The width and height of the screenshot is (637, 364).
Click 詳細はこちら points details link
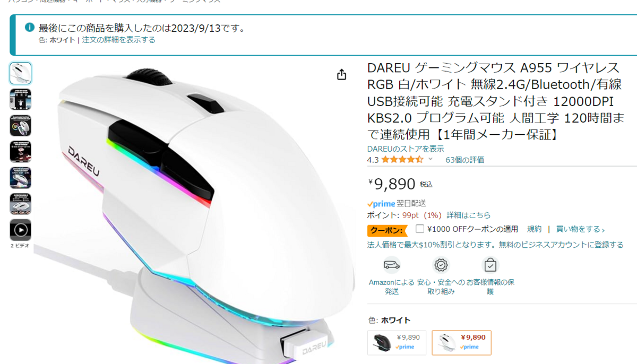469,215
